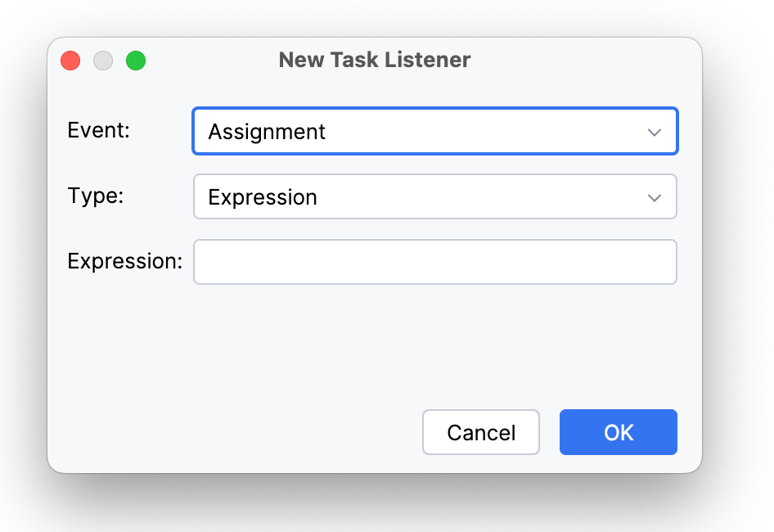
Task: Click the chevron arrow in Event dropdown
Action: click(x=654, y=132)
